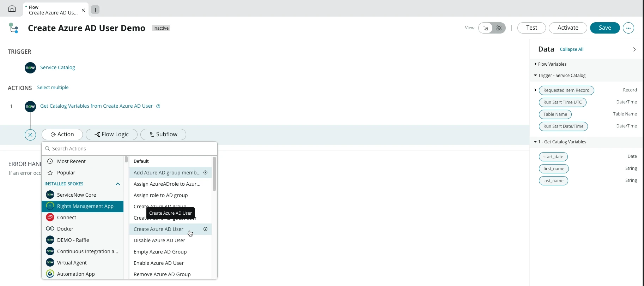
Task: Collapse Trigger - Service Catalog section
Action: (x=535, y=76)
